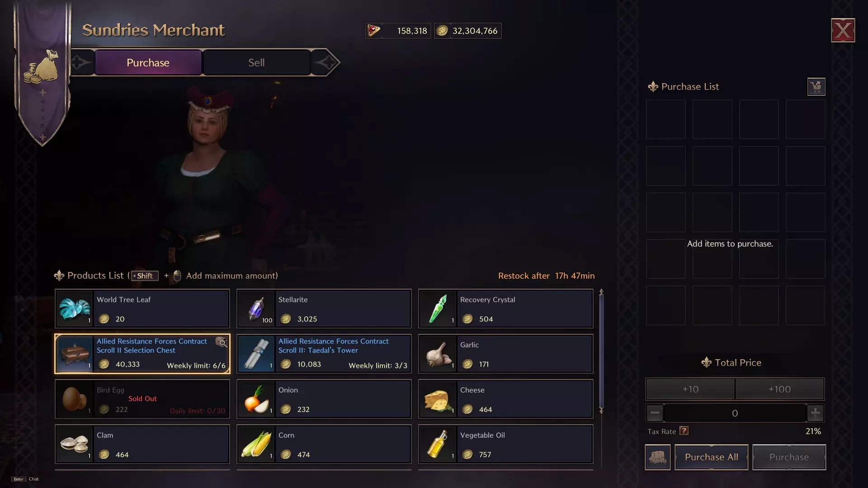This screenshot has width=868, height=488.
Task: Select the Vegetable Oil bottle icon
Action: coord(438,445)
